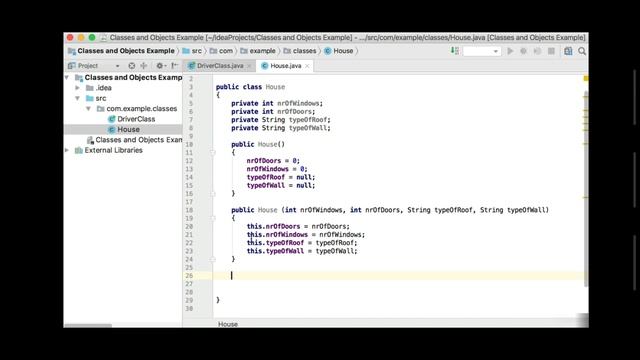The height and width of the screenshot is (360, 640).
Task: Collapse the src folder arrow
Action: 78,98
